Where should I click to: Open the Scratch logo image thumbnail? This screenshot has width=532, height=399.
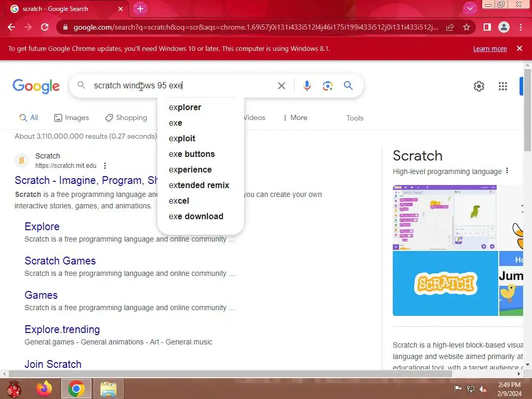point(445,283)
